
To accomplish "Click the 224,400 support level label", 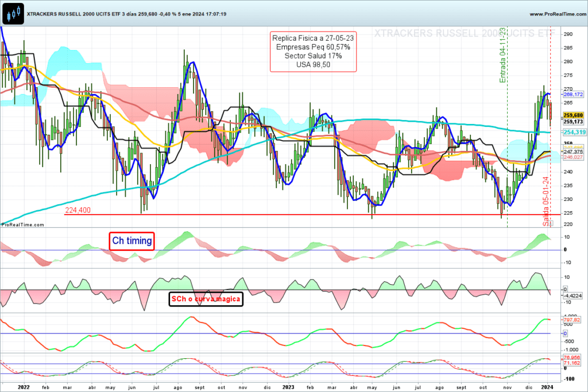I will tap(78, 210).
